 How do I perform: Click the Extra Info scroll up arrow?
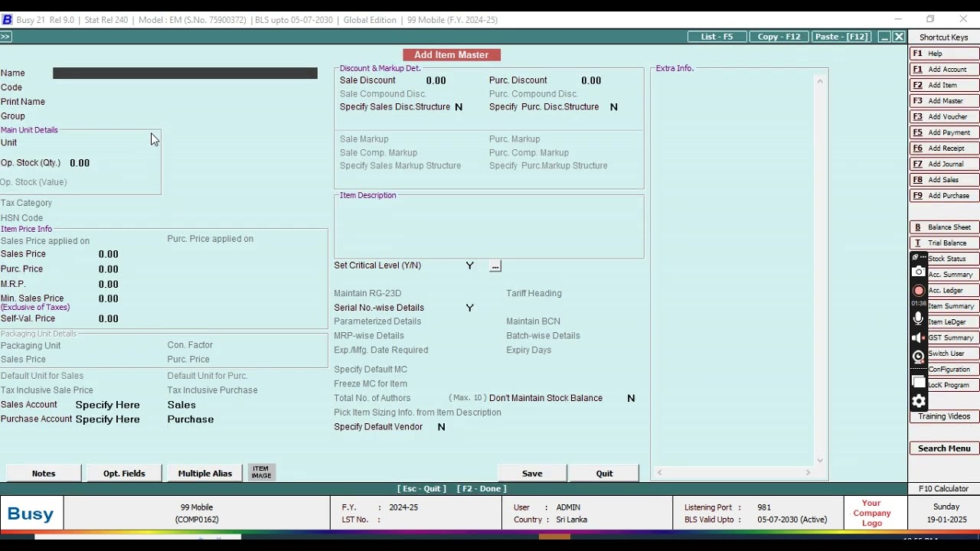click(820, 81)
